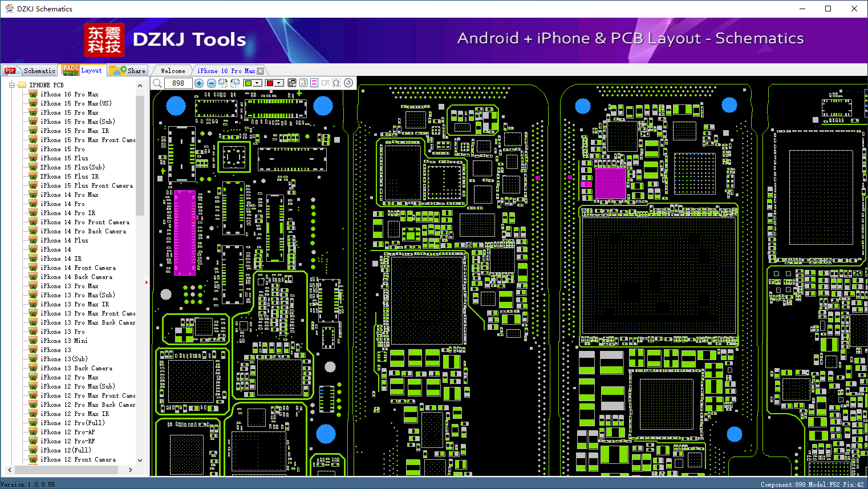The image size is (868, 489).
Task: Click the tree panel scroll-down arrow
Action: [140, 460]
